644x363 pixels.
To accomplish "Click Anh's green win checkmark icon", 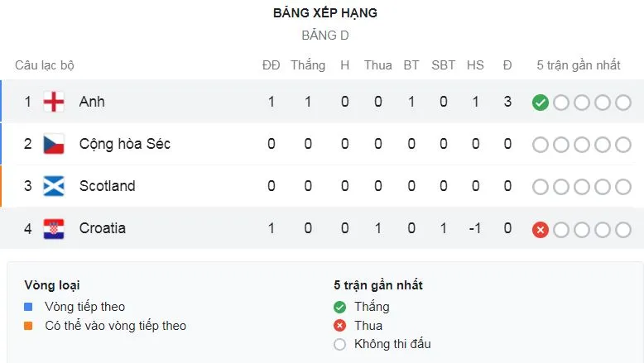I will [x=541, y=103].
